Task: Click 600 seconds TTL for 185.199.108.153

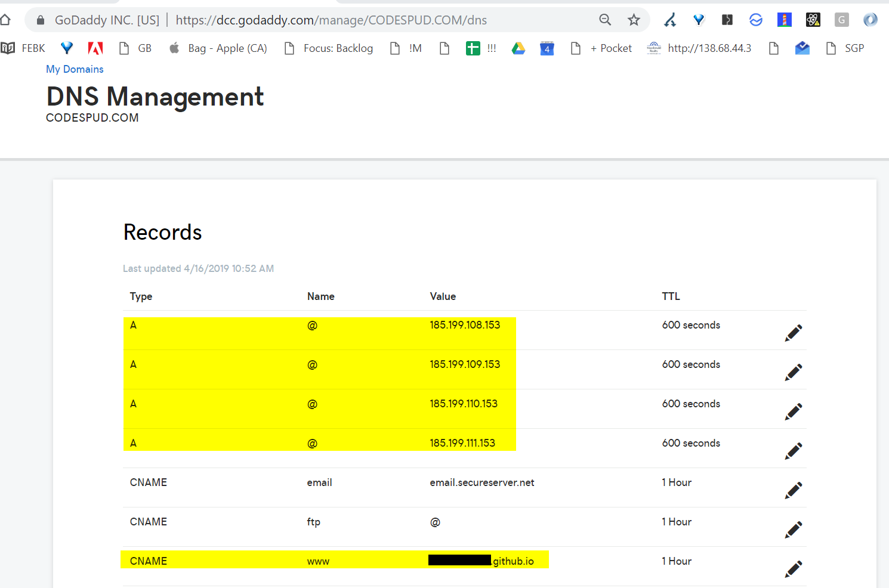Action: coord(691,325)
